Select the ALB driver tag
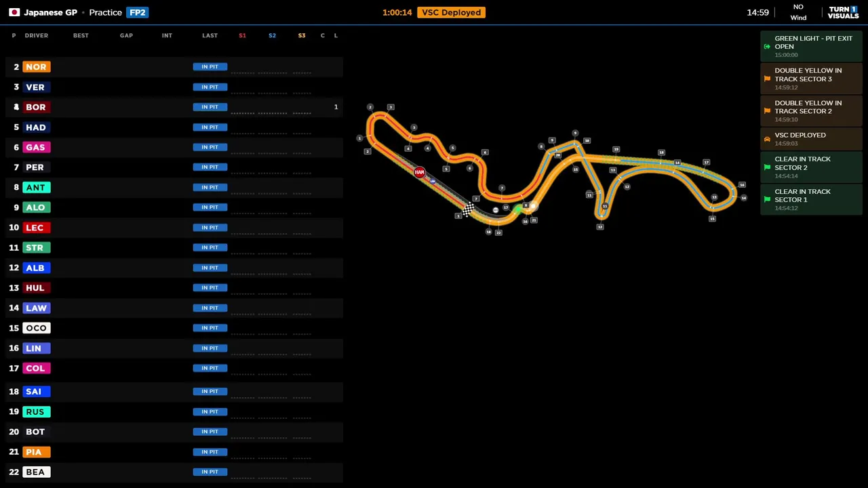 [x=36, y=268]
